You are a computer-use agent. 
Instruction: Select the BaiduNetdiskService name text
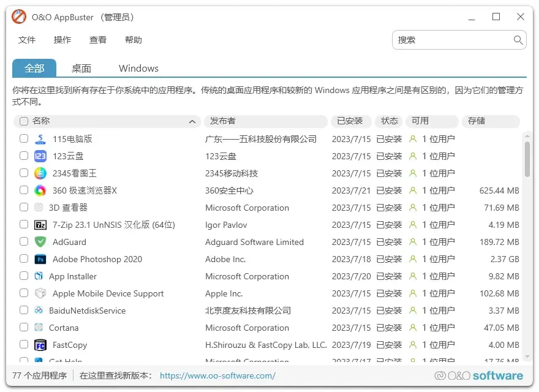pyautogui.click(x=88, y=311)
